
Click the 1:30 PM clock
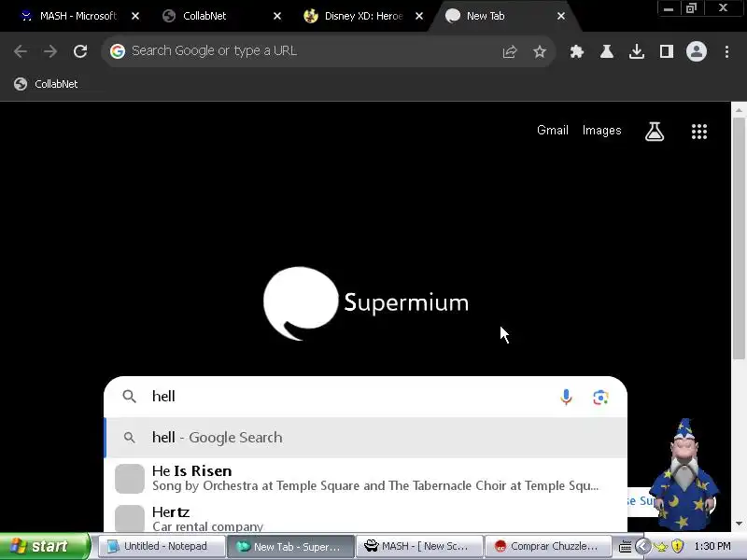(712, 546)
